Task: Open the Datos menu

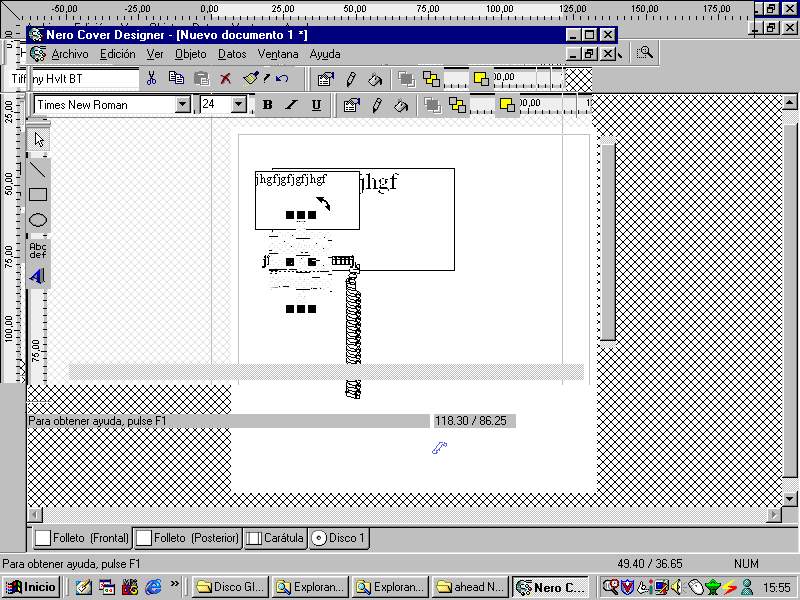Action: tap(232, 54)
